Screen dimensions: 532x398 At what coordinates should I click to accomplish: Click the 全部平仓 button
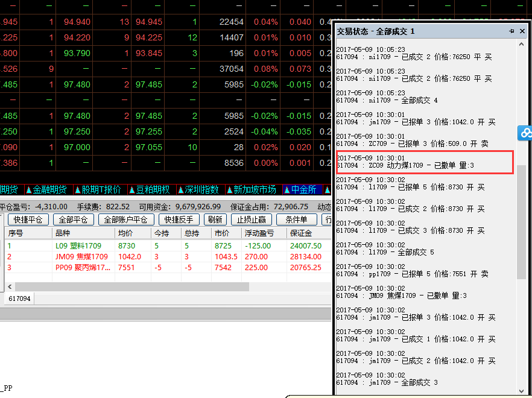click(74, 220)
